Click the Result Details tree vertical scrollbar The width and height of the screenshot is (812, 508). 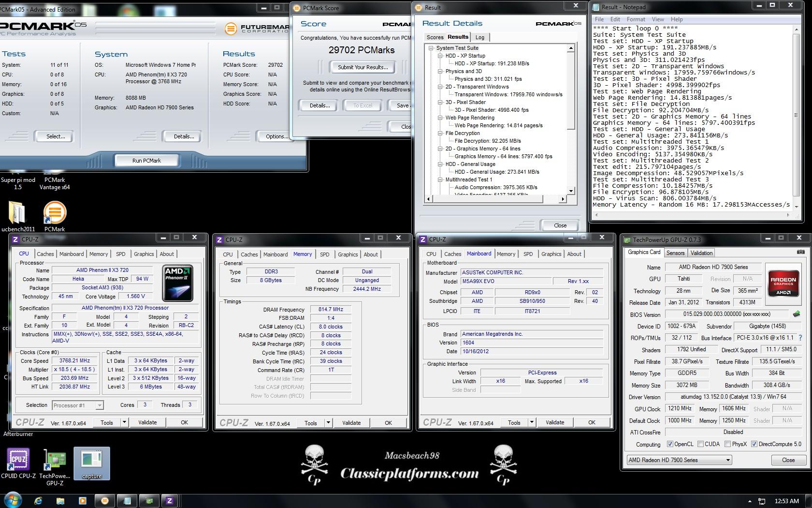point(571,120)
